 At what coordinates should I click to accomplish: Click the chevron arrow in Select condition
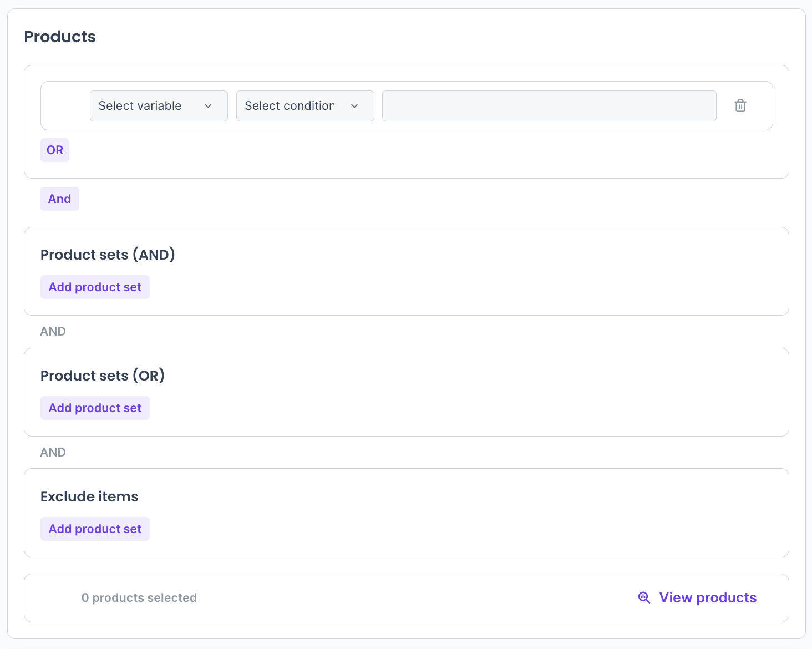[x=354, y=106]
